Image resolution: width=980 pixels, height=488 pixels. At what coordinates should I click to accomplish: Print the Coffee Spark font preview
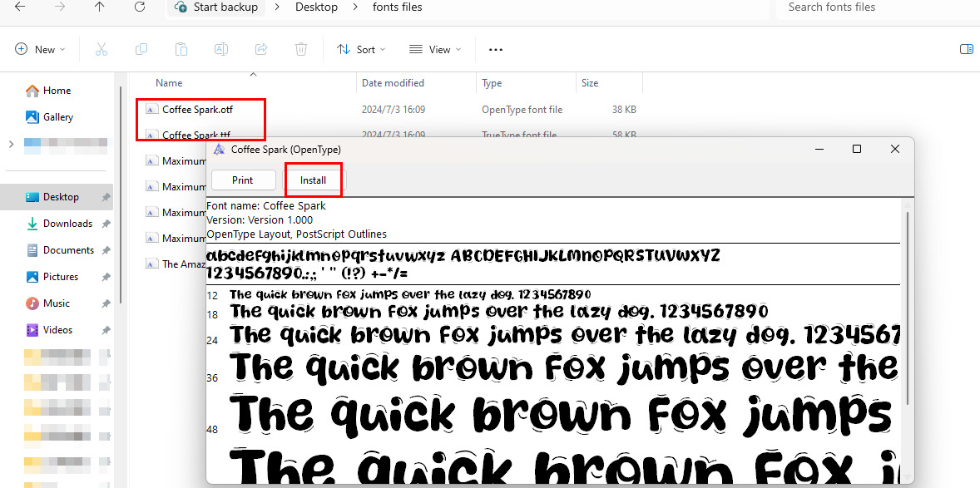click(x=243, y=180)
